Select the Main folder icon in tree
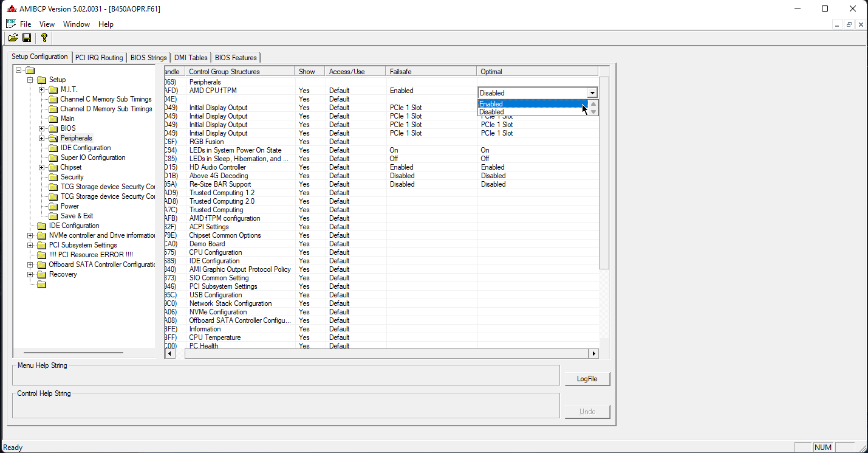This screenshot has width=868, height=453. 53,119
